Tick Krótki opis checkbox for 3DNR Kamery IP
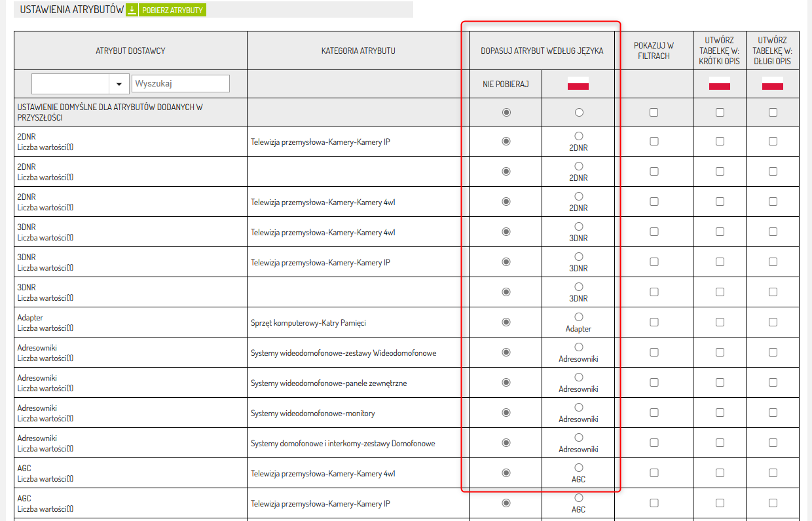This screenshot has height=521, width=812. (720, 262)
